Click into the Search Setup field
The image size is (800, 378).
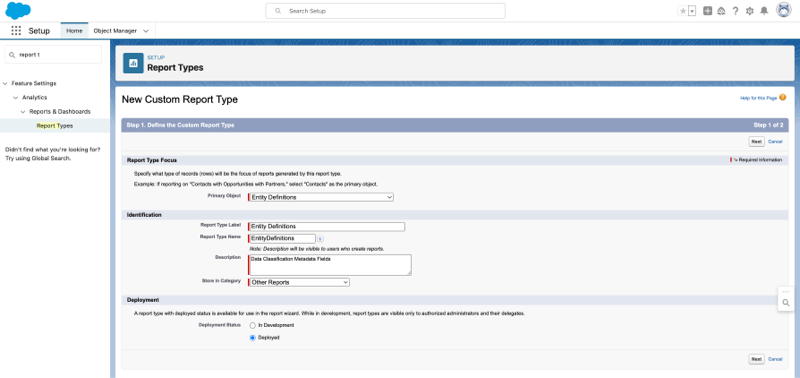(x=385, y=11)
